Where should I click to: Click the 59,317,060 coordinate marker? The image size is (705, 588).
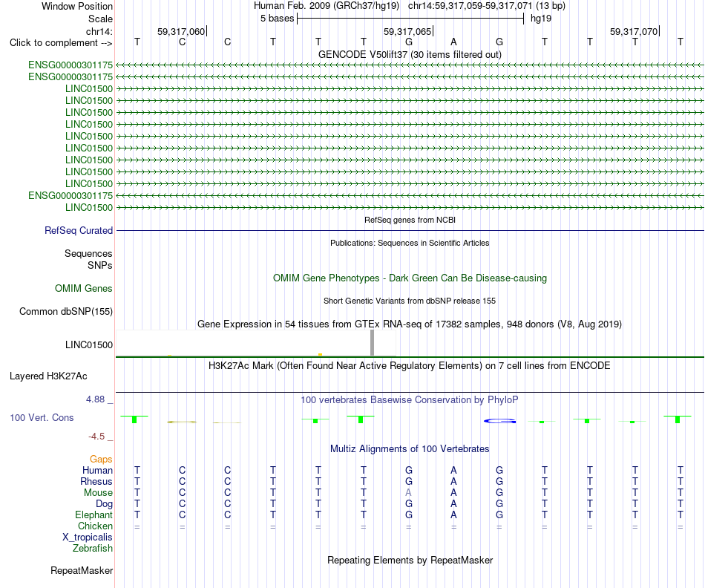[181, 31]
